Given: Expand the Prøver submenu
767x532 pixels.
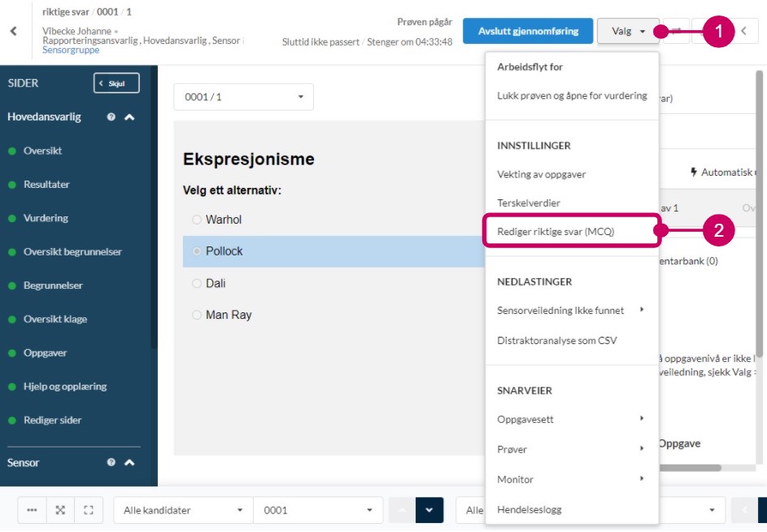Looking at the screenshot, I should coord(642,448).
